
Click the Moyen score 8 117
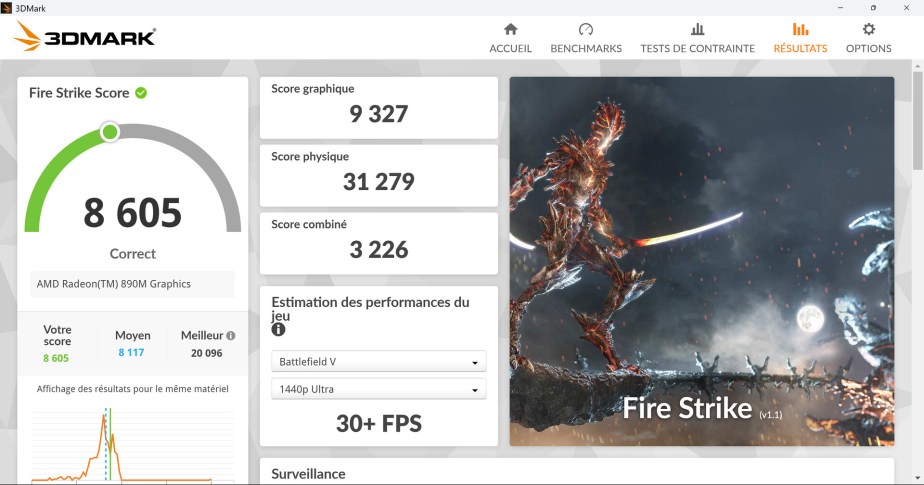point(133,352)
